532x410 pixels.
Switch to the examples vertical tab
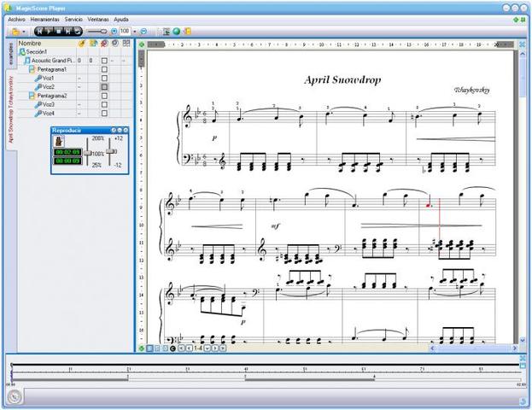[x=11, y=54]
